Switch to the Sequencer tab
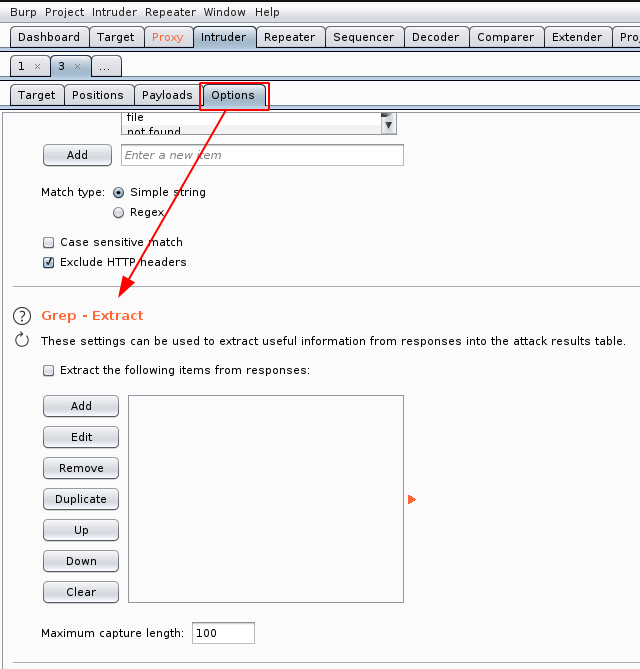Image resolution: width=640 pixels, height=669 pixels. tap(364, 37)
